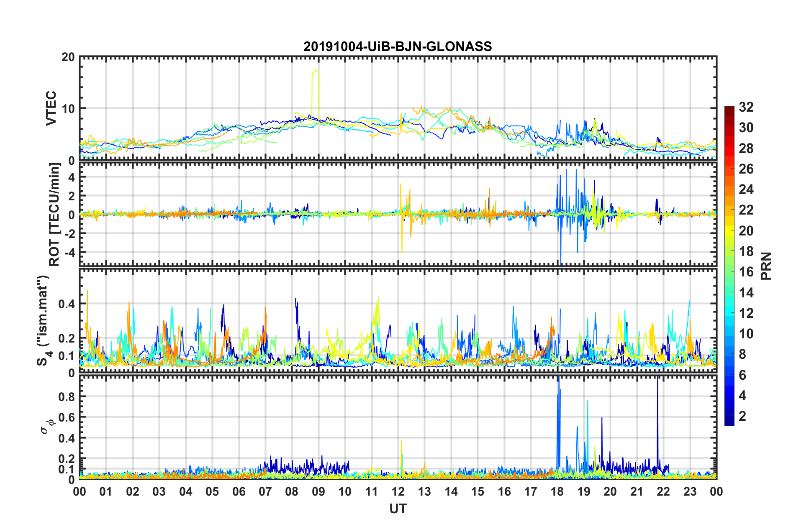Click the yellow band of PRN colorbar

(729, 230)
